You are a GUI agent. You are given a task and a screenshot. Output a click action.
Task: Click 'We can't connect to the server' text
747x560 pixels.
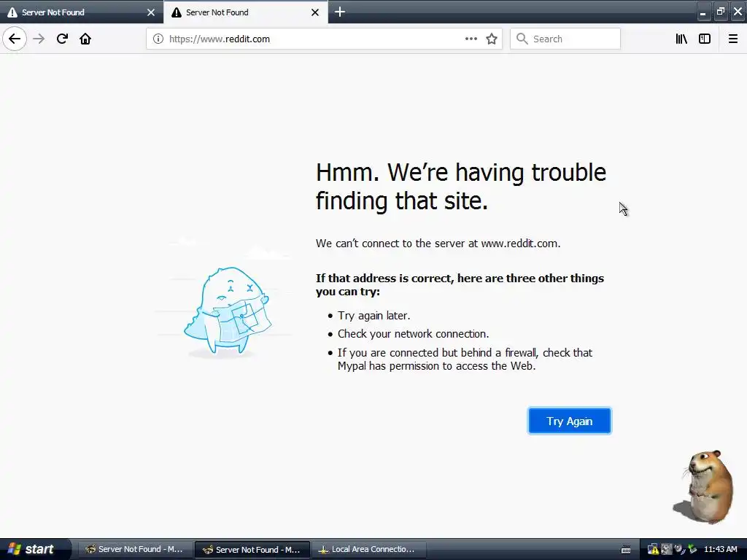click(x=438, y=244)
